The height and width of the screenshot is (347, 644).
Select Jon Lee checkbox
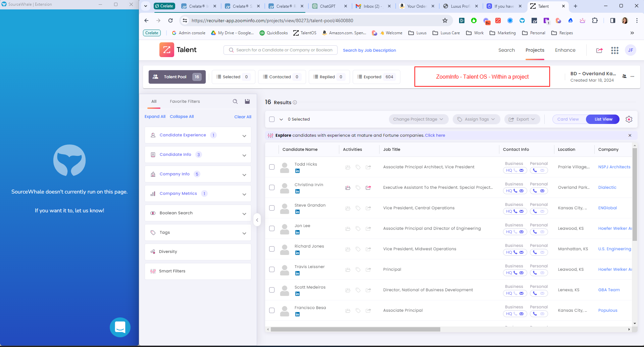tap(272, 228)
